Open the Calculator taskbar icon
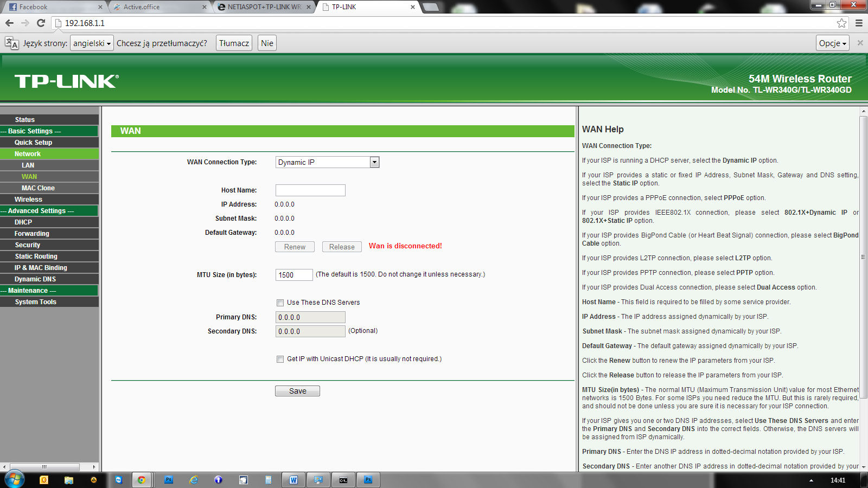868x488 pixels. point(269,480)
